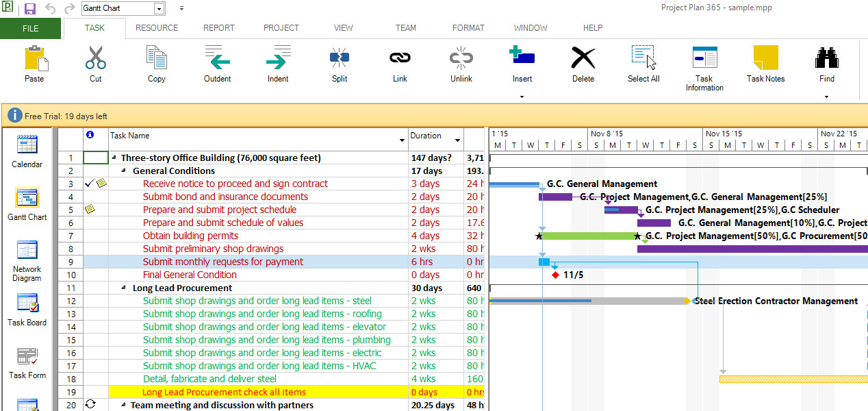The height and width of the screenshot is (411, 868).
Task: Open the TEAM ribbon tab
Action: (x=406, y=28)
